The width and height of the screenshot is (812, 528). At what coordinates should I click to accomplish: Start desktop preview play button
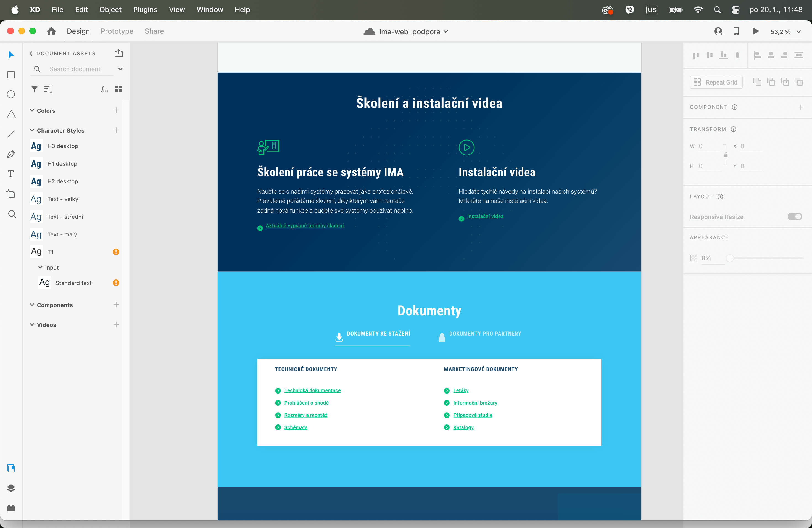coord(755,31)
